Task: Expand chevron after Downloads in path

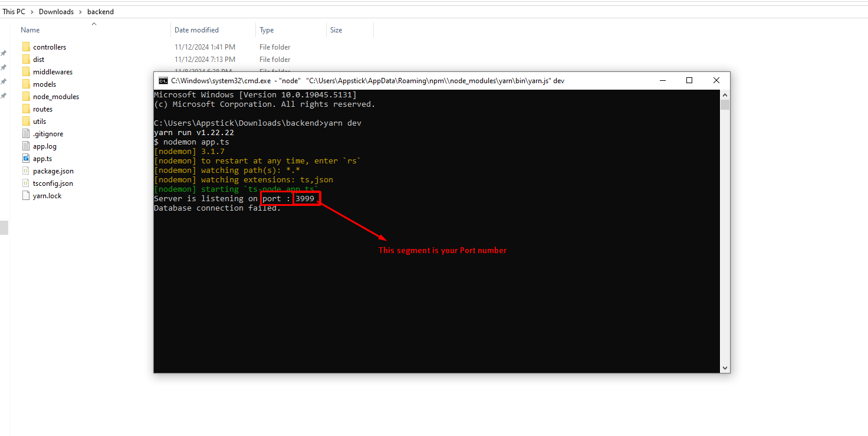Action: 81,12
